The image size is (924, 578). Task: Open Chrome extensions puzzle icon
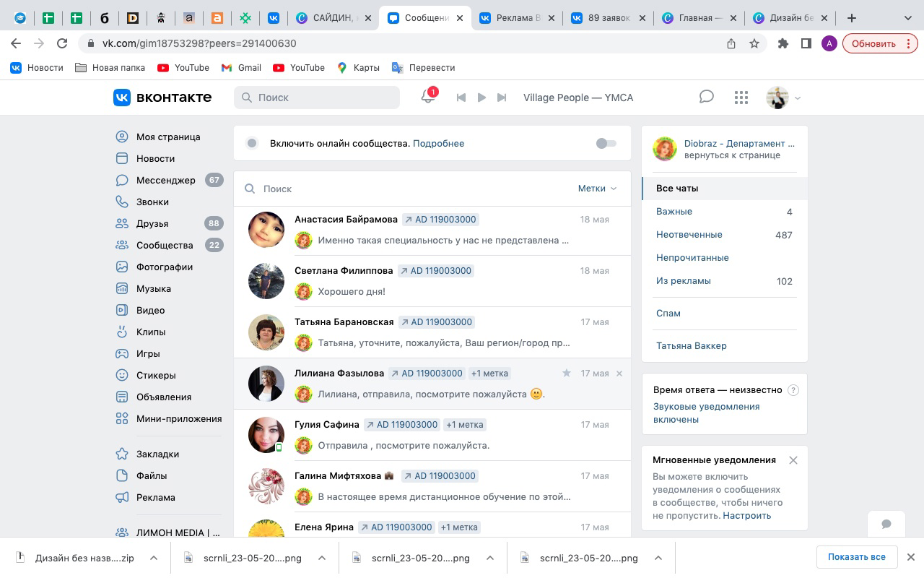783,43
